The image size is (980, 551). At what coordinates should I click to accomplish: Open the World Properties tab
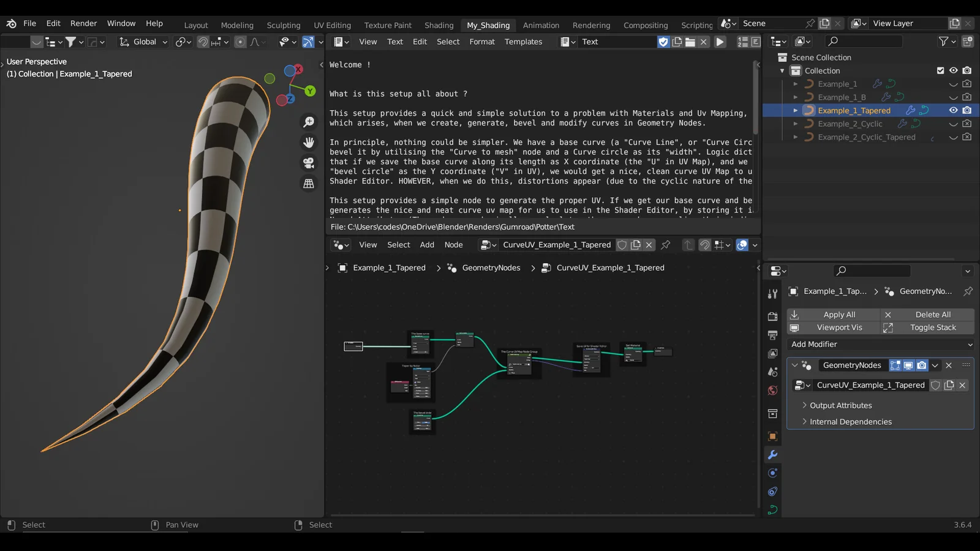click(772, 390)
